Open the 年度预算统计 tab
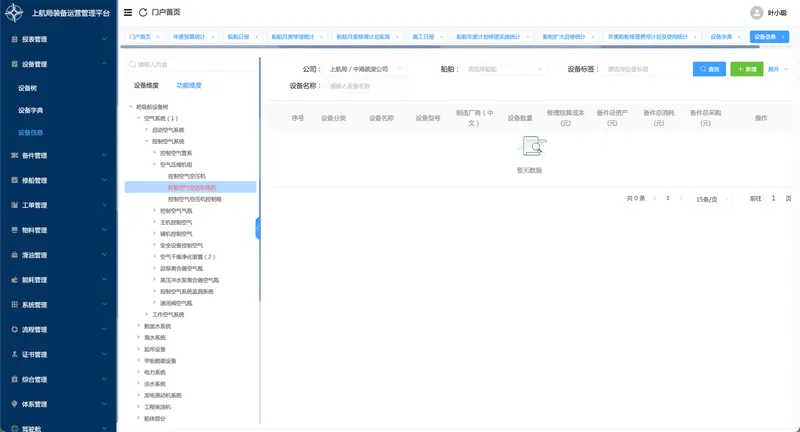 [189, 37]
